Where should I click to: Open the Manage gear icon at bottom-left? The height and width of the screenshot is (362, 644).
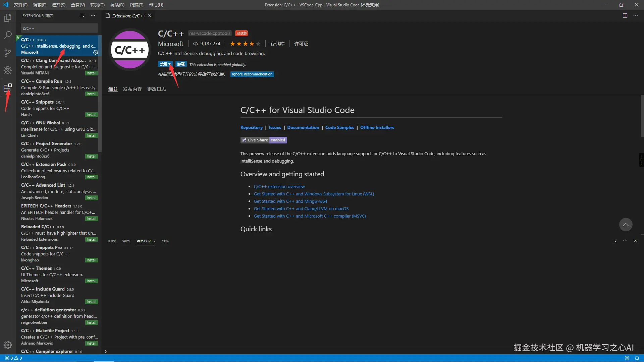click(x=7, y=345)
